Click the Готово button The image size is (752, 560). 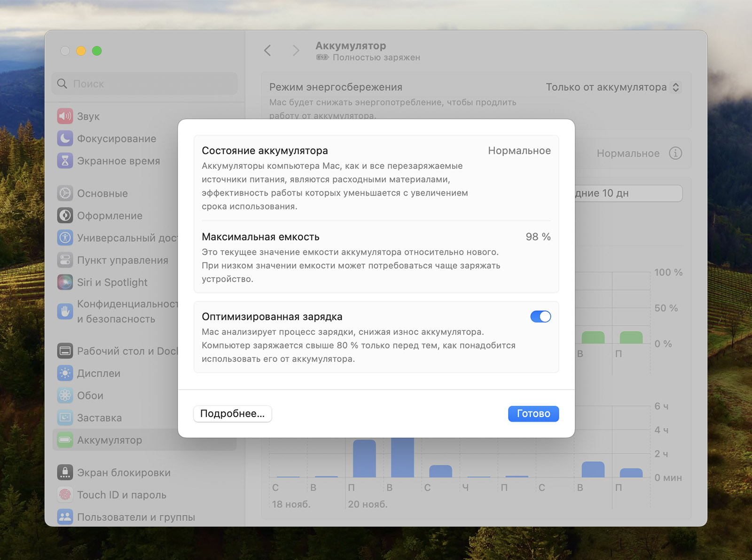pyautogui.click(x=533, y=414)
